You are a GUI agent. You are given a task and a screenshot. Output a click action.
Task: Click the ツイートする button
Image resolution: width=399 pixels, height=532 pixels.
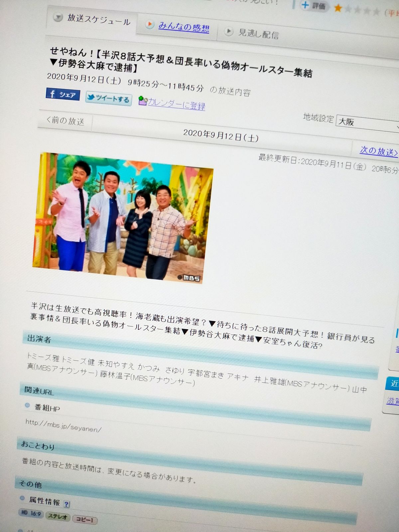(108, 98)
